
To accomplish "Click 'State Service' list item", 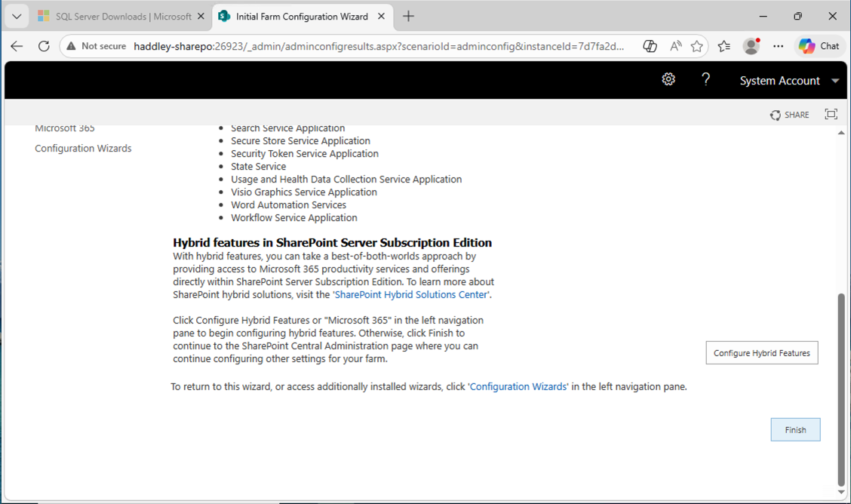I will [x=258, y=167].
